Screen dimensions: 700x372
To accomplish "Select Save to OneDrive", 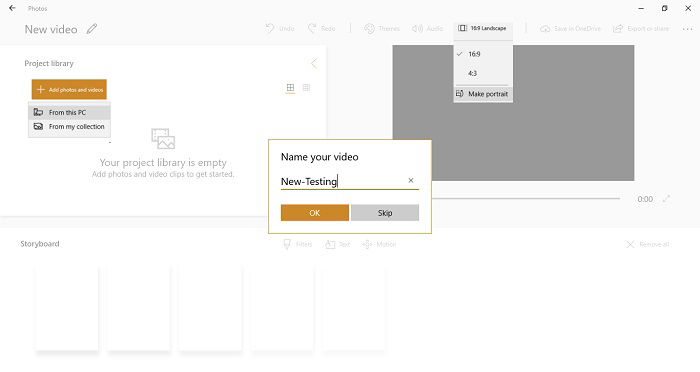I will (571, 29).
